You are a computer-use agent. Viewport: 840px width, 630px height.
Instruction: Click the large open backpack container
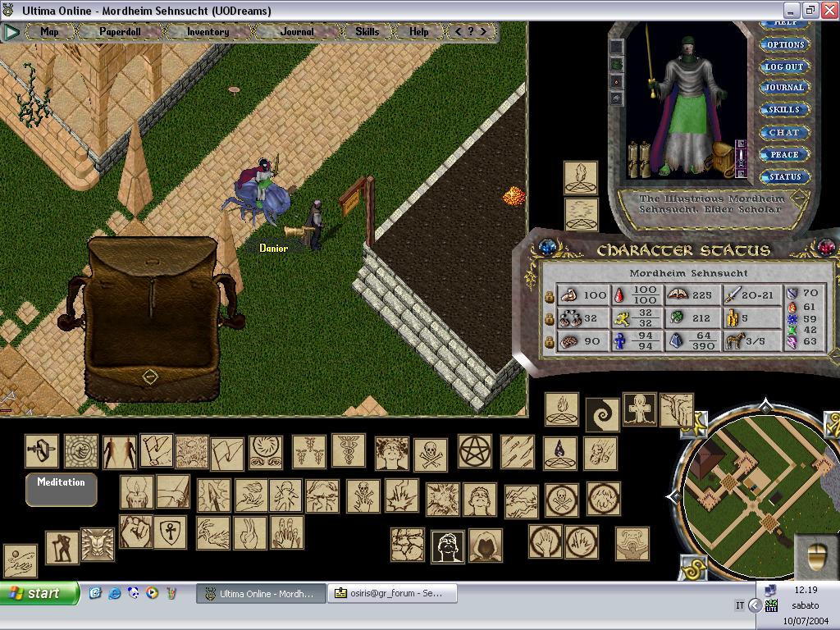(x=151, y=319)
